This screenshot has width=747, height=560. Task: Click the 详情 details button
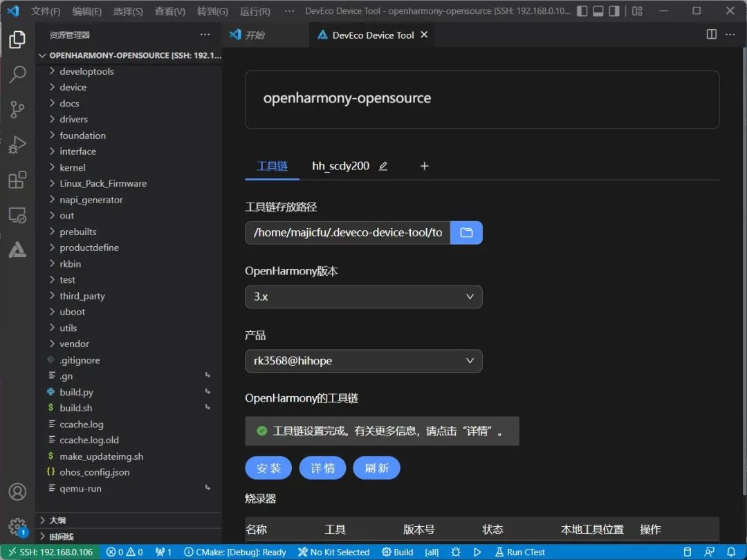322,468
